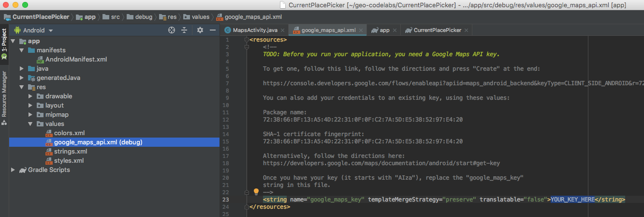644x217 pixels.
Task: Click the fold marker beside the resources opening tag
Action: tap(247, 40)
